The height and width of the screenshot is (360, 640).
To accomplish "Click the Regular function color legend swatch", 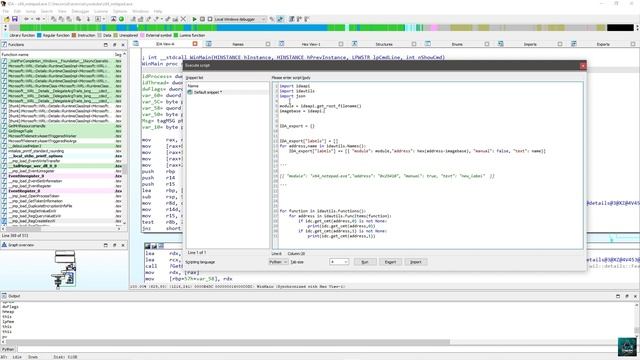I will [39, 36].
